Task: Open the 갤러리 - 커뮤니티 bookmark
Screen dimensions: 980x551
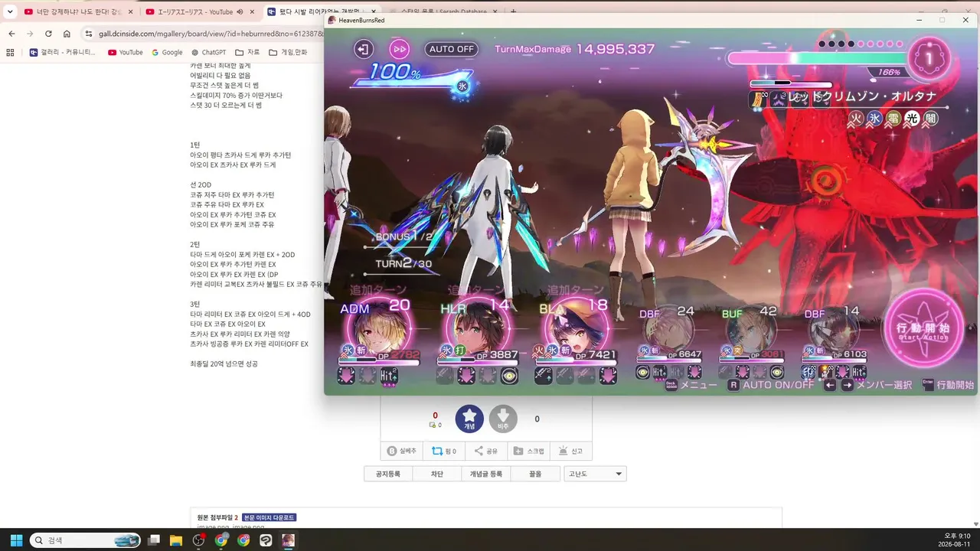Action: point(63,52)
